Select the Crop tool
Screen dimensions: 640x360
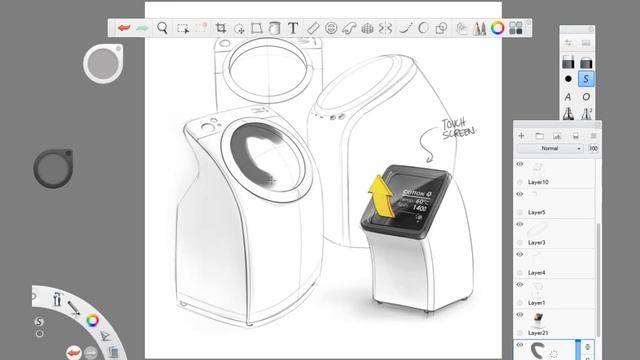pos(221,28)
